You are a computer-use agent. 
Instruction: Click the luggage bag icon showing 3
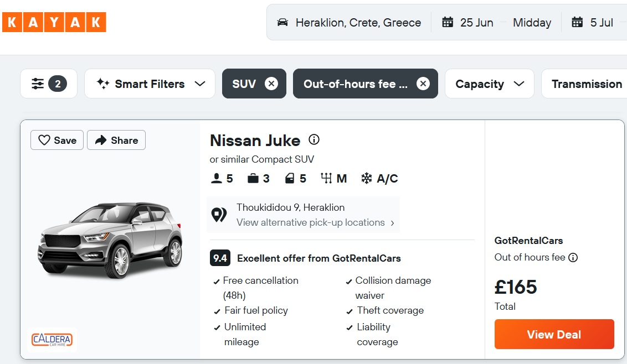coord(253,178)
